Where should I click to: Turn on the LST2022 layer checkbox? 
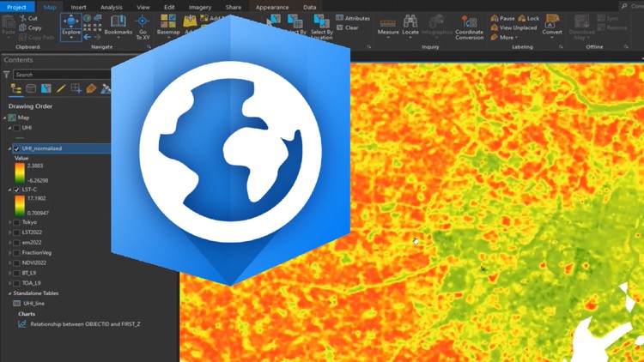click(x=16, y=232)
